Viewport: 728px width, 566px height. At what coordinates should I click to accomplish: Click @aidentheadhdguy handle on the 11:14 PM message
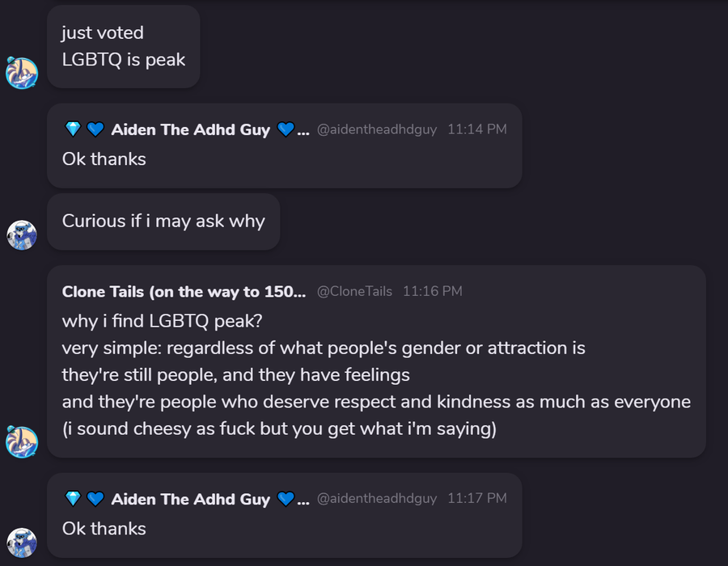point(376,129)
